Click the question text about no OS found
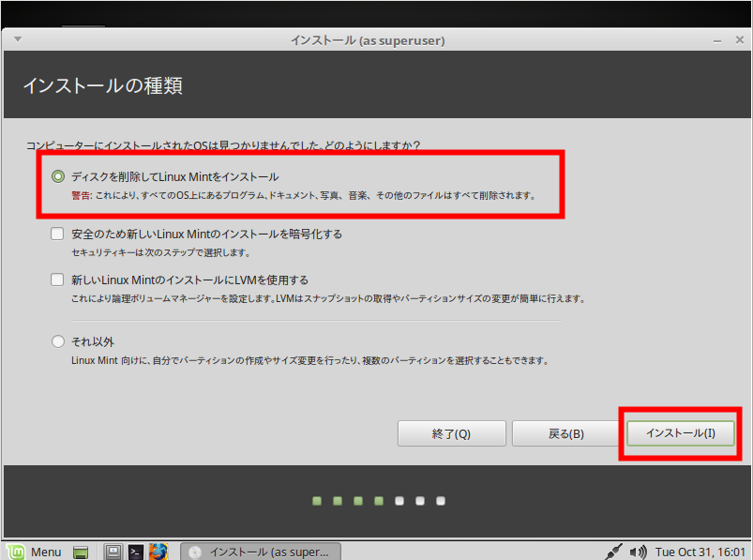The image size is (753, 560). tap(223, 145)
